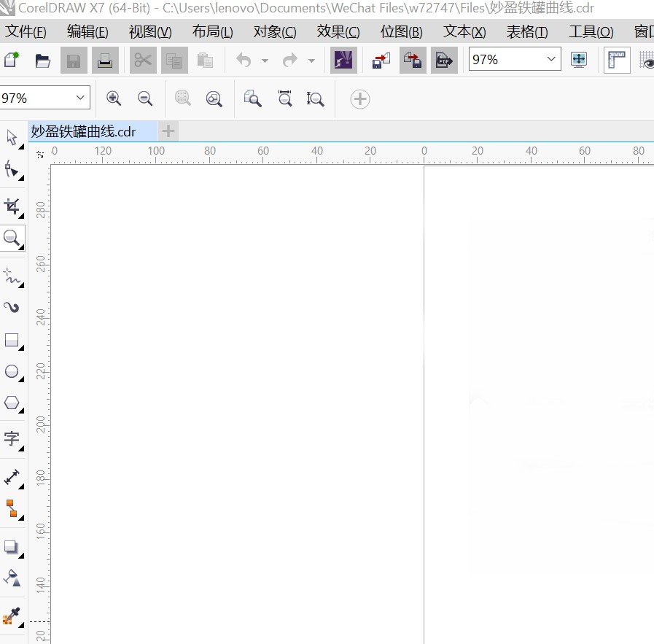Select the Polygon tool
The width and height of the screenshot is (654, 644).
pos(12,403)
